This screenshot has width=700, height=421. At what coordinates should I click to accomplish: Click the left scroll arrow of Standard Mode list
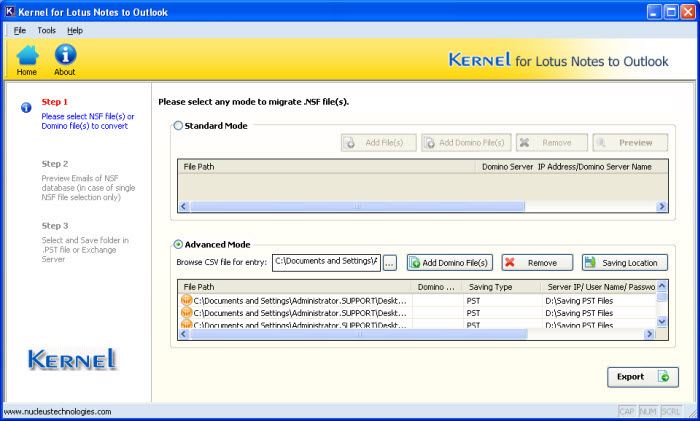pos(183,206)
